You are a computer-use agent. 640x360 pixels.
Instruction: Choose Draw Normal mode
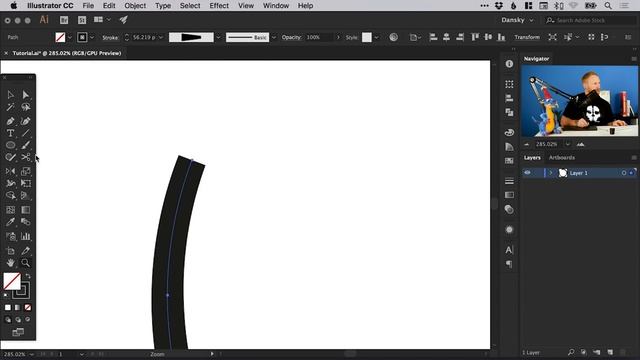click(8, 320)
